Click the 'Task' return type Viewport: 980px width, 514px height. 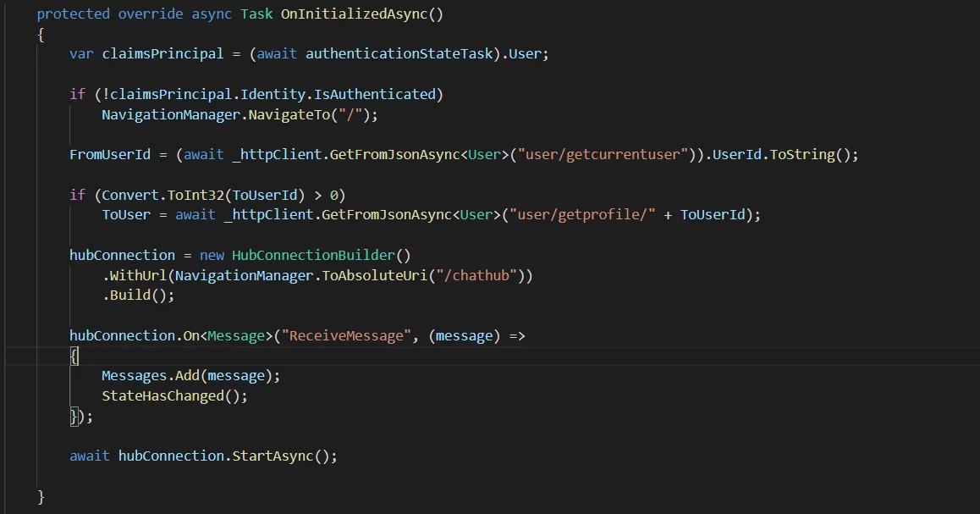click(x=256, y=14)
